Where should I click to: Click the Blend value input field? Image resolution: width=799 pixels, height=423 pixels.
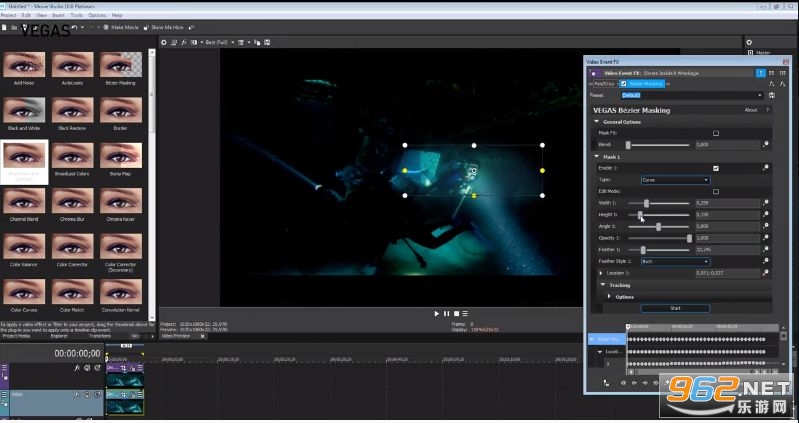tap(728, 145)
